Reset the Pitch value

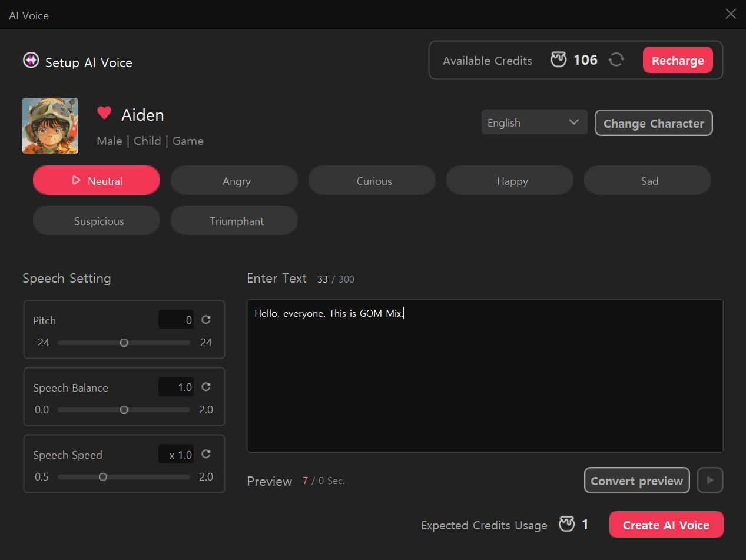206,320
